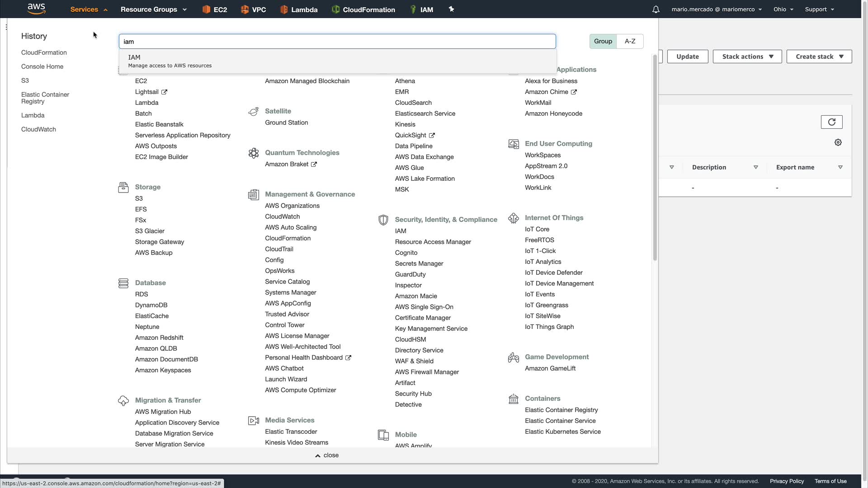Click the services search input field
This screenshot has height=488, width=868.
[337, 42]
